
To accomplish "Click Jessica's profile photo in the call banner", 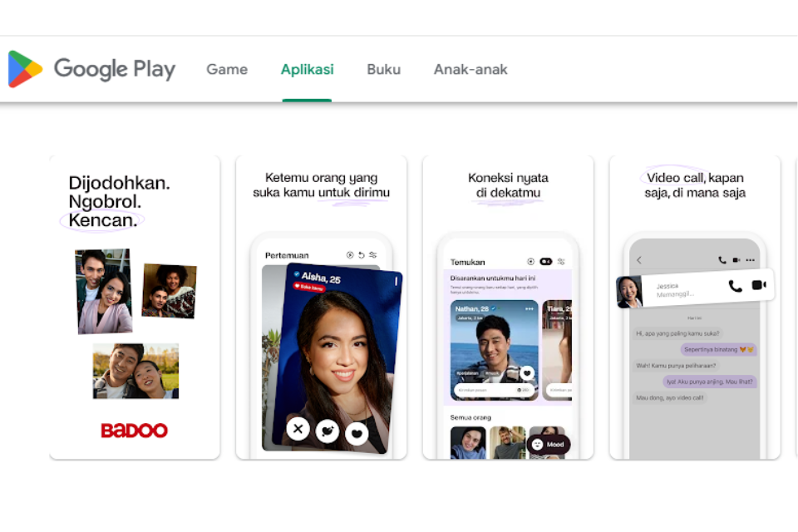I will pos(629,292).
